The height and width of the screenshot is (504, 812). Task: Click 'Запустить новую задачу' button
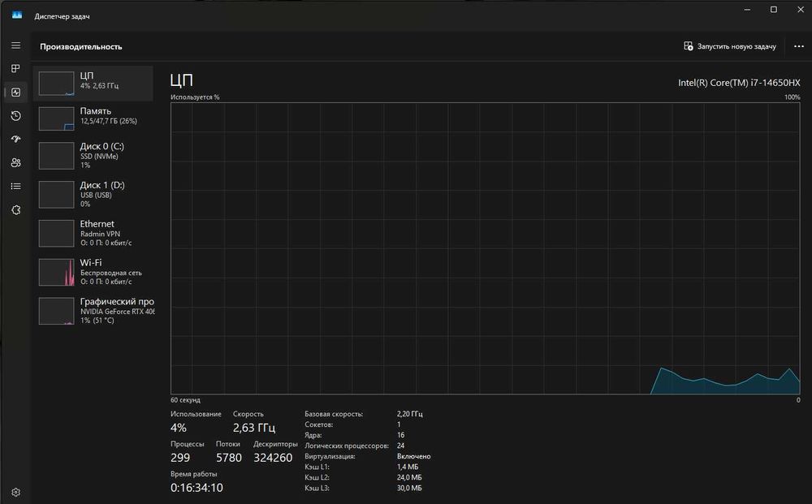click(730, 46)
